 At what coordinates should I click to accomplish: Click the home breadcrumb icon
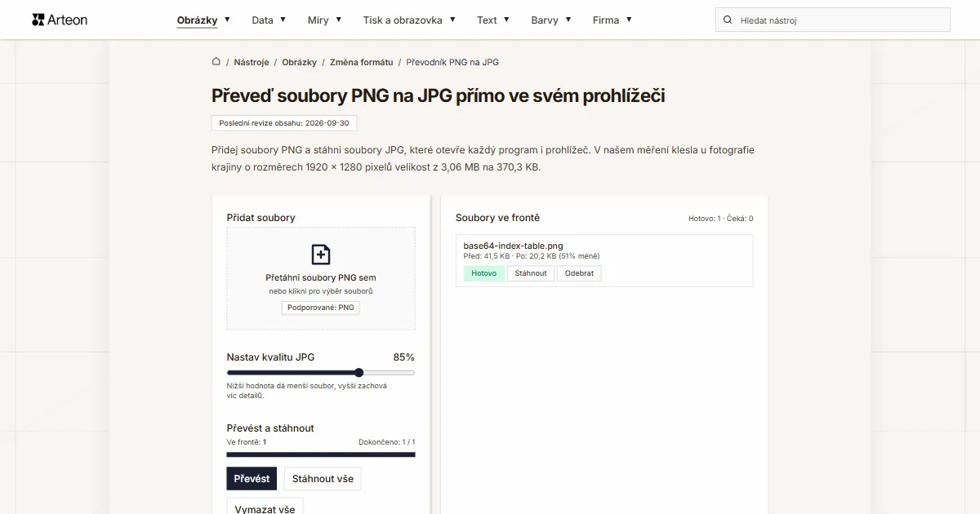point(216,62)
